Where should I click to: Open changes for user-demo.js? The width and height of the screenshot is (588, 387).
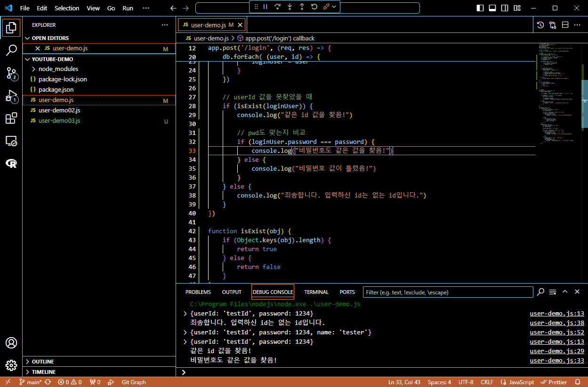click(x=553, y=25)
